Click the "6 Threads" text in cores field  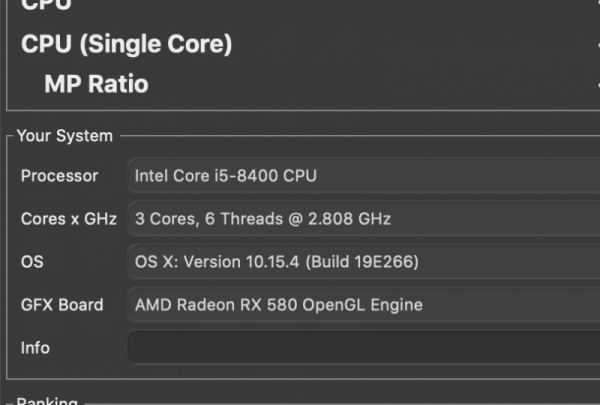237,219
